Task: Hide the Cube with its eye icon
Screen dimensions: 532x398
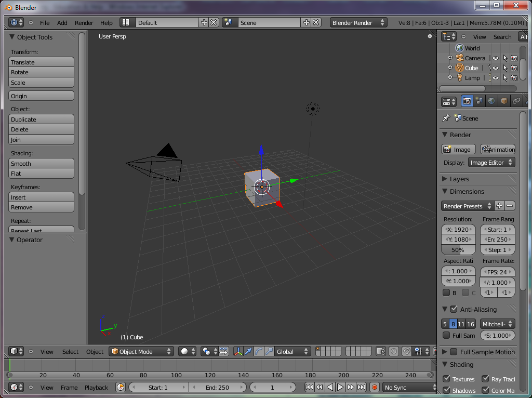Action: pos(496,68)
